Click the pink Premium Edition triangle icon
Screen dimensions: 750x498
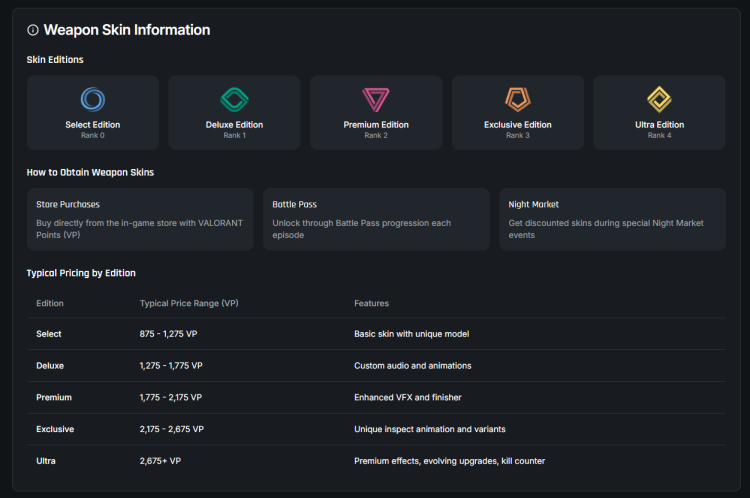coord(376,99)
